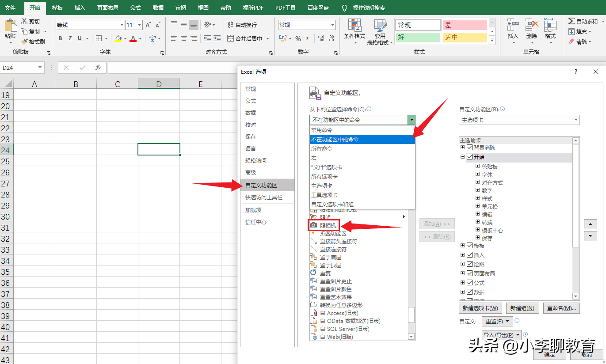The image size is (606, 364).
Task: Apply the 差 red cell style
Action: pyautogui.click(x=465, y=25)
